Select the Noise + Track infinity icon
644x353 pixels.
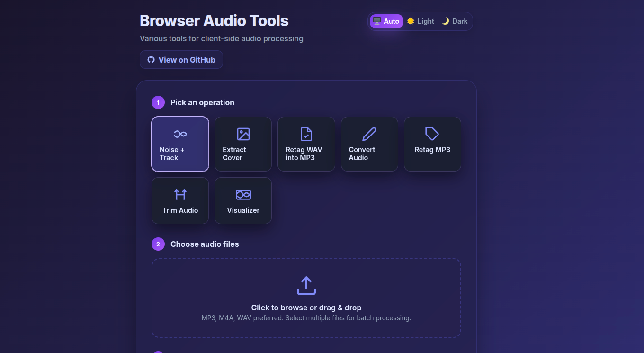click(x=180, y=134)
